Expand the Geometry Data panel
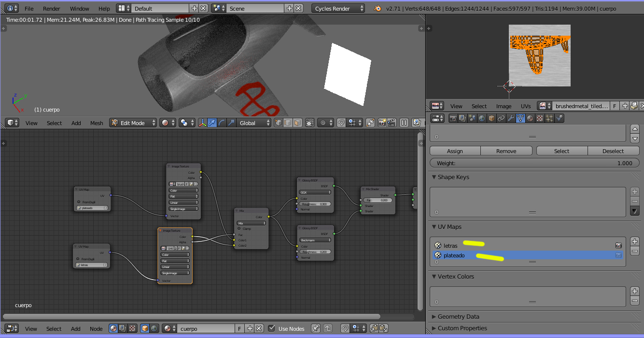 pos(458,317)
